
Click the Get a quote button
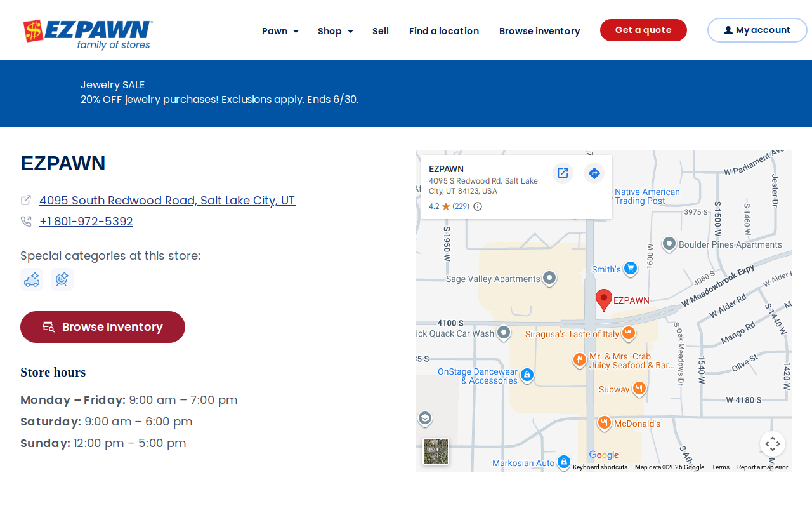click(x=643, y=30)
